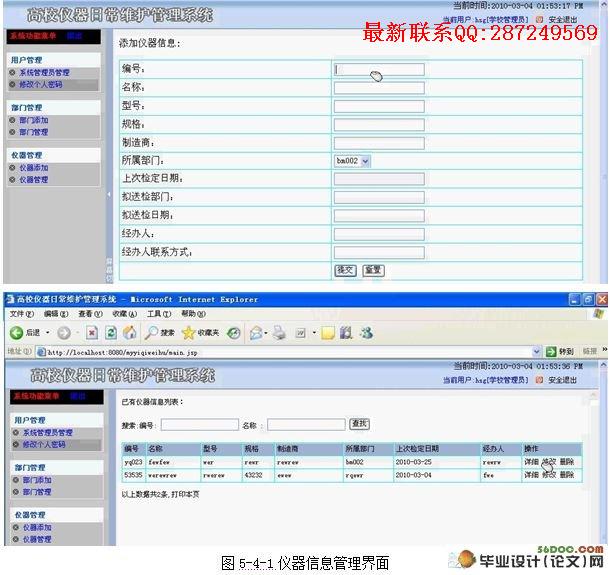Click the 搜索 编号 search input
Image resolution: width=612 pixels, height=575 pixels.
tap(199, 424)
